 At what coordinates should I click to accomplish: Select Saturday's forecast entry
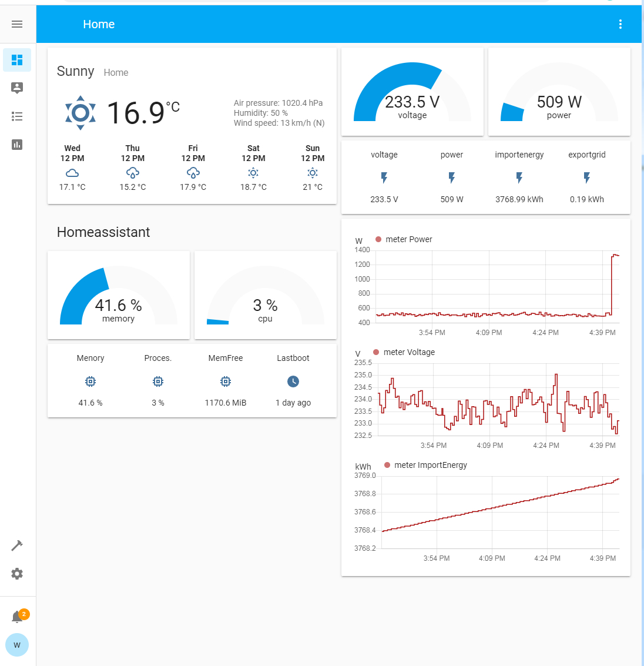pyautogui.click(x=253, y=168)
